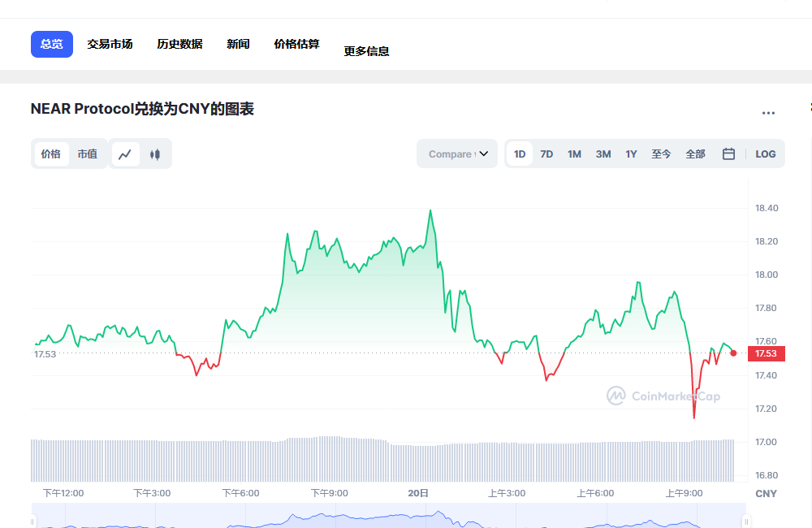Toggle the 市值 market cap view
The width and height of the screenshot is (812, 528).
tap(88, 154)
